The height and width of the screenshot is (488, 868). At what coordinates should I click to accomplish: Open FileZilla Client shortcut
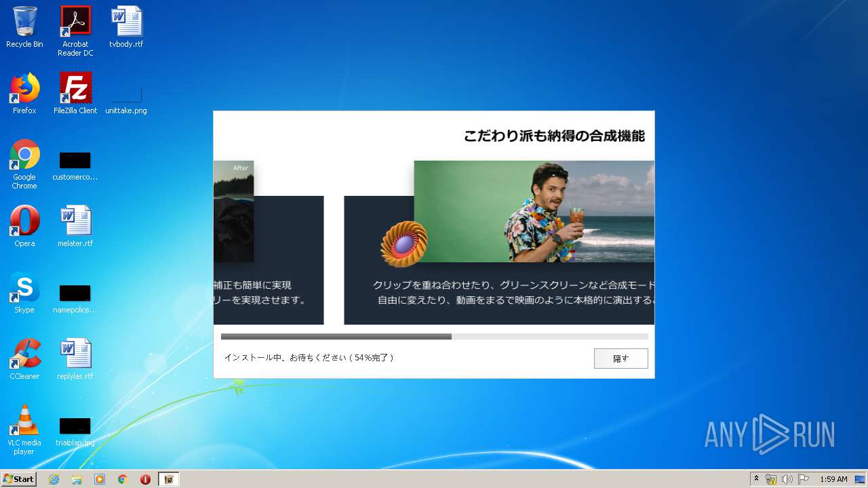(75, 94)
